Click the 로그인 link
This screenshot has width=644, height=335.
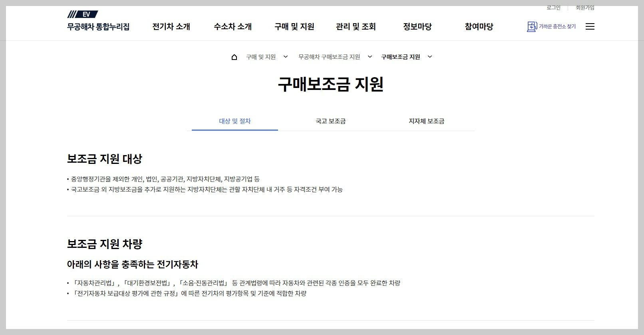click(553, 8)
